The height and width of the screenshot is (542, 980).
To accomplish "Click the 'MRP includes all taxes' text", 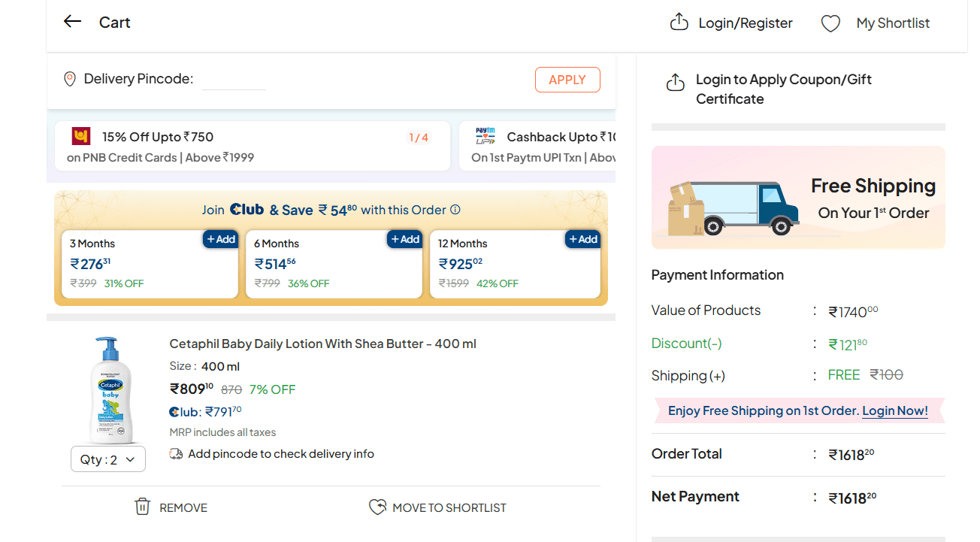I will pyautogui.click(x=222, y=432).
